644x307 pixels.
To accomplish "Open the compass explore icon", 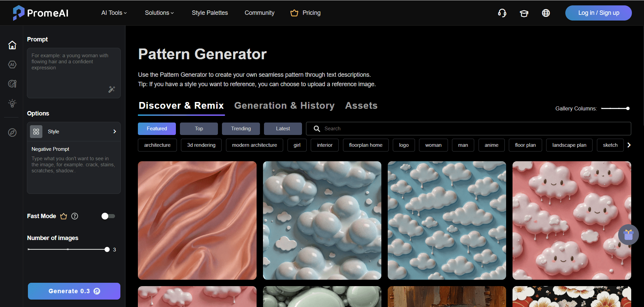I will click(x=12, y=133).
